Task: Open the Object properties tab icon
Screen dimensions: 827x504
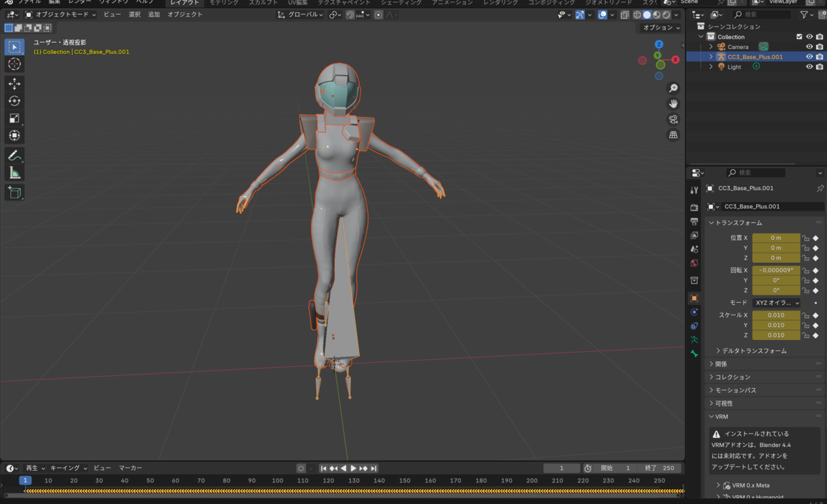Action: click(694, 298)
